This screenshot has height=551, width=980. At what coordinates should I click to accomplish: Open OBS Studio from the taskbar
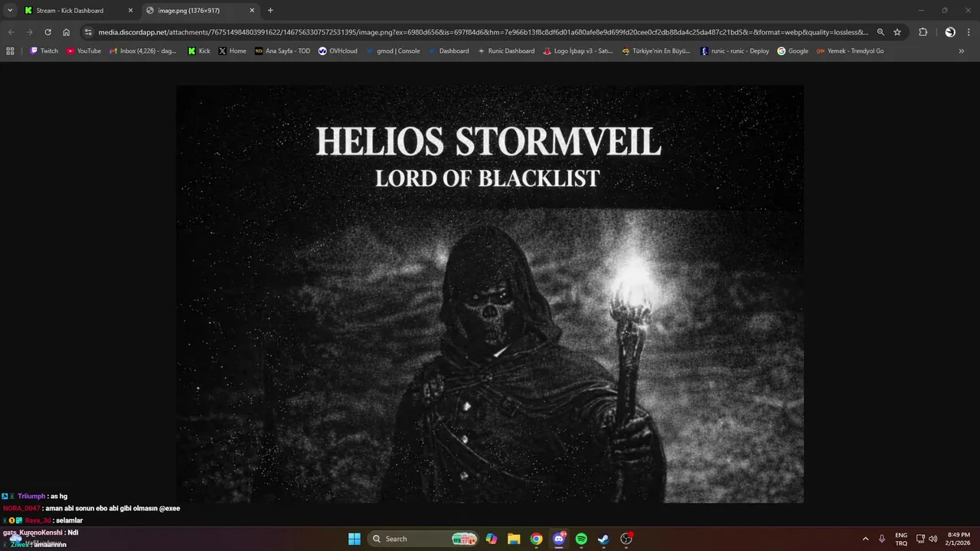point(626,539)
